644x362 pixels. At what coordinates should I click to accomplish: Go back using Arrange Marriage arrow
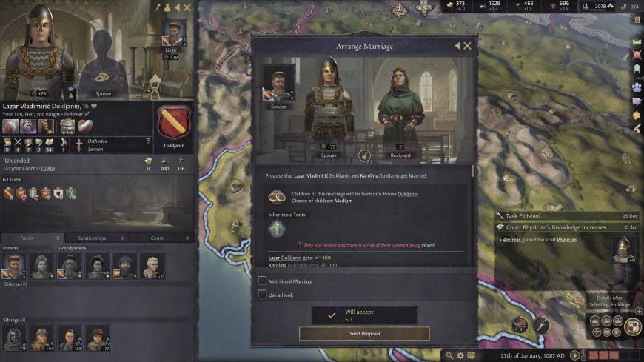click(457, 46)
